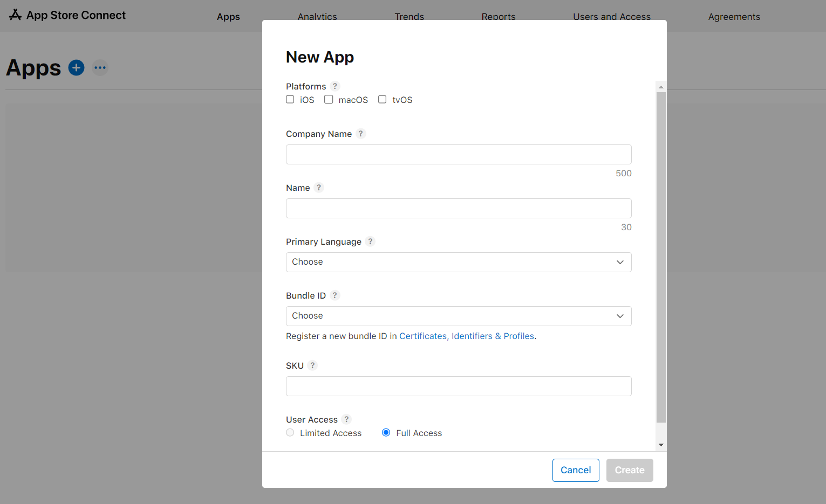Open the Reports menu tab

[499, 17]
